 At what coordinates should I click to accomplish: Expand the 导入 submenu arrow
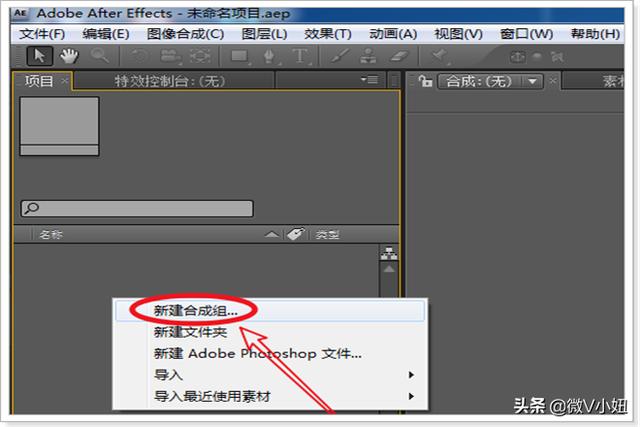click(x=410, y=375)
